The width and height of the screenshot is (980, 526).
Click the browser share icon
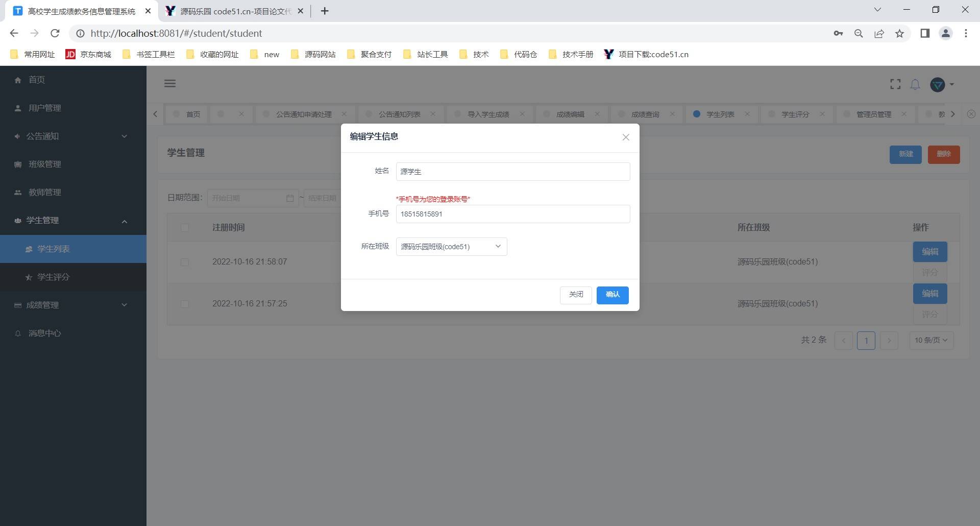point(879,34)
